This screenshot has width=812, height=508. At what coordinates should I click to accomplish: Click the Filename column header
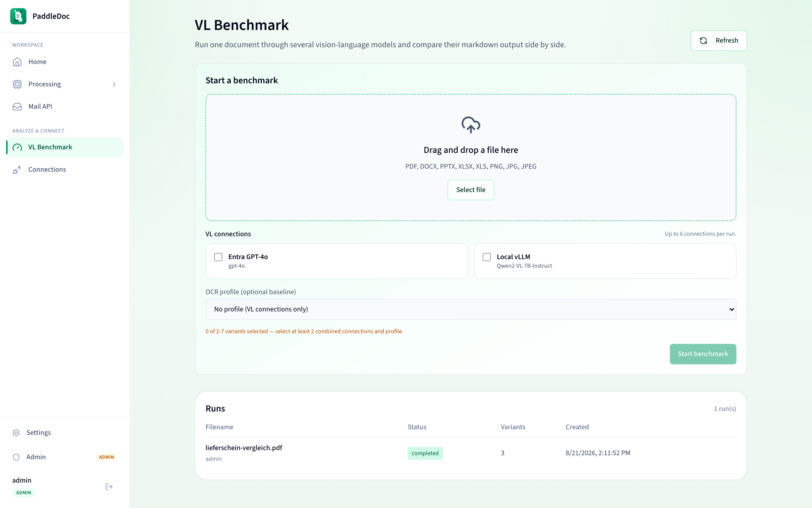tap(219, 427)
